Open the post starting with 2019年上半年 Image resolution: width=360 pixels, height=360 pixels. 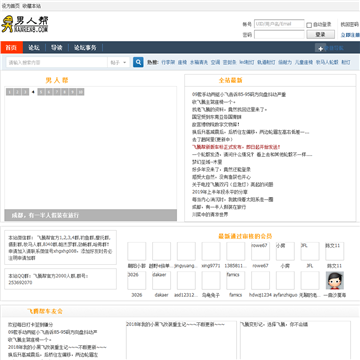pyautogui.click(x=220, y=192)
